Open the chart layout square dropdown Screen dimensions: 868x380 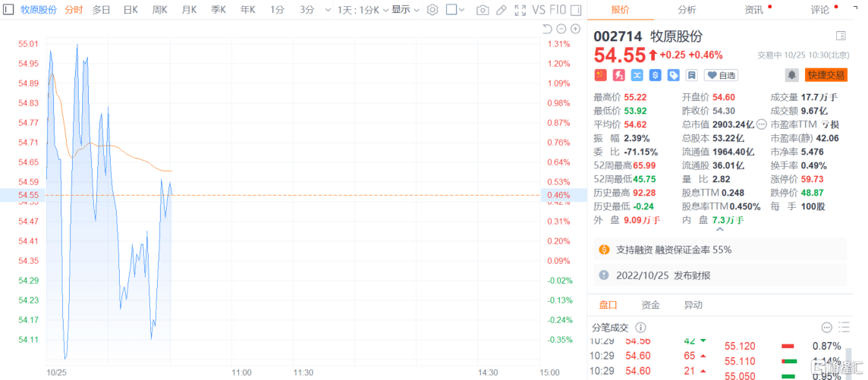coord(456,10)
